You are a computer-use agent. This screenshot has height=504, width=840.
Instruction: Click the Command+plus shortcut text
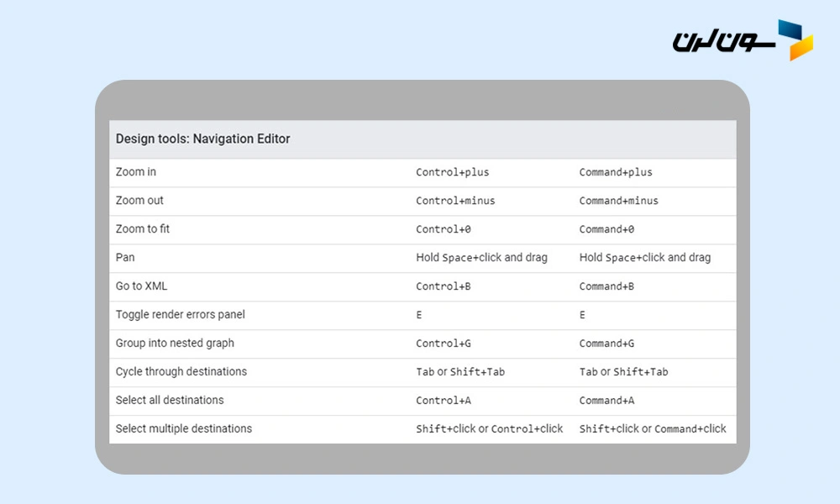pyautogui.click(x=616, y=172)
